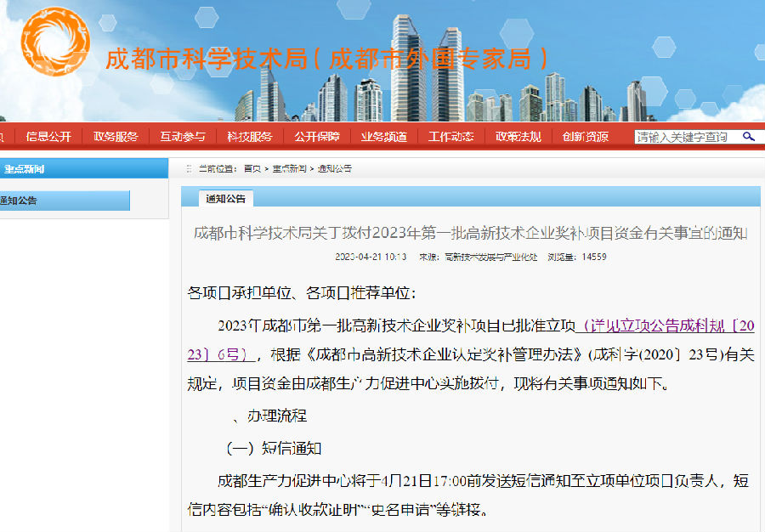
Task: Go to 互动参与 in the navigation bar
Action: [x=183, y=136]
